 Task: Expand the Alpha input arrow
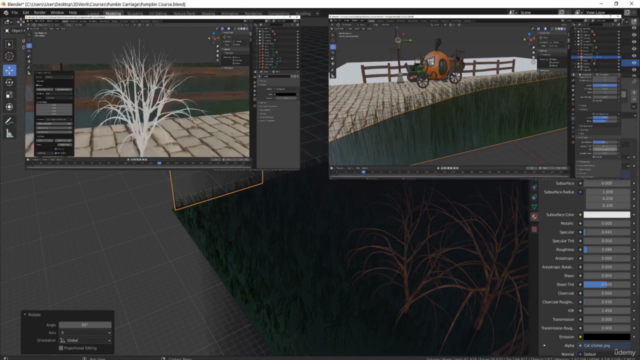coord(544,345)
